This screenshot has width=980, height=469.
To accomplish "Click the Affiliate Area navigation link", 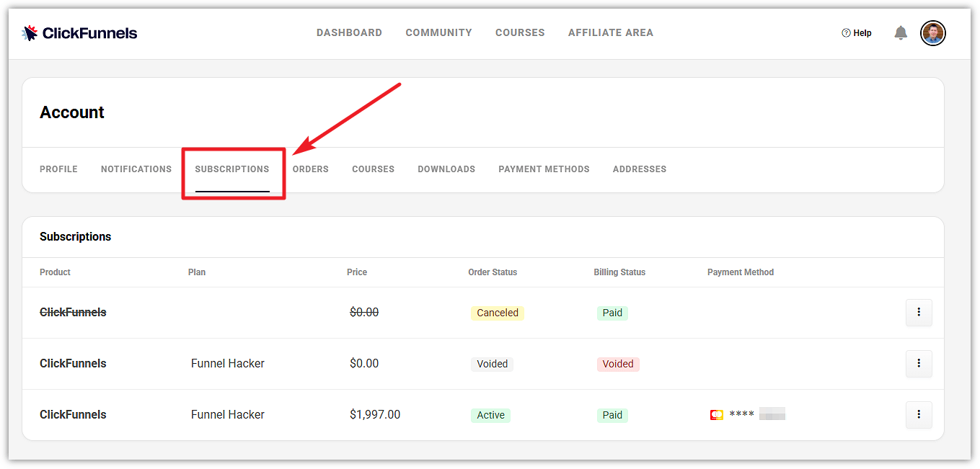I will (610, 32).
